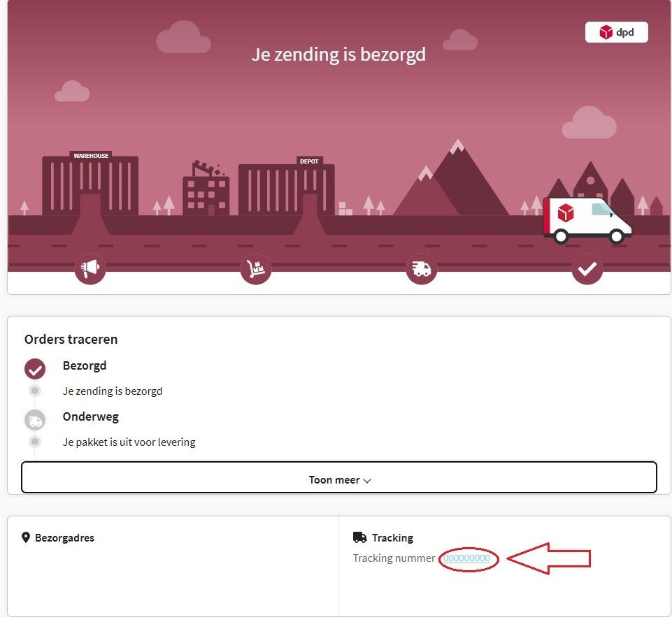This screenshot has height=617, width=672.
Task: Click the DPD logo badge
Action: (x=616, y=32)
